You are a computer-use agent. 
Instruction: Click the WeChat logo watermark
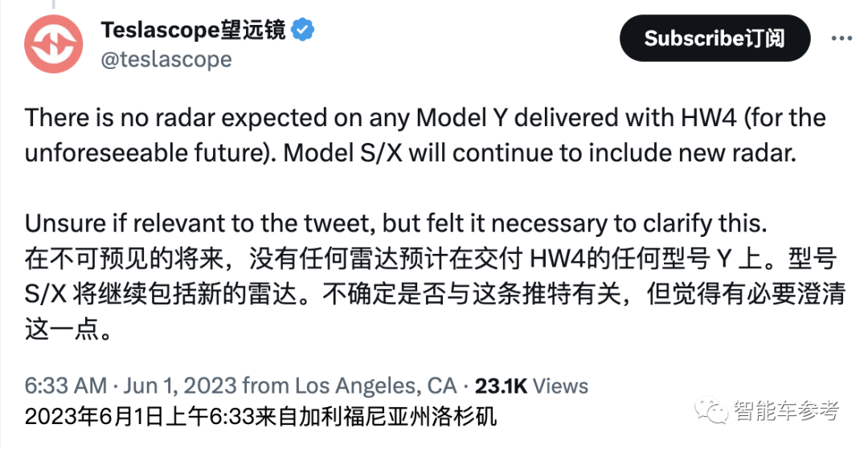point(711,409)
